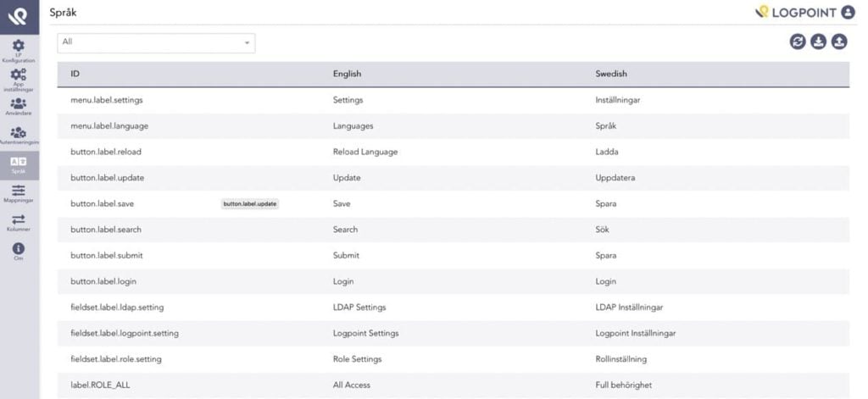Click the Swedish cell 'Inställningar'
This screenshot has width=868, height=399.
pyautogui.click(x=618, y=100)
